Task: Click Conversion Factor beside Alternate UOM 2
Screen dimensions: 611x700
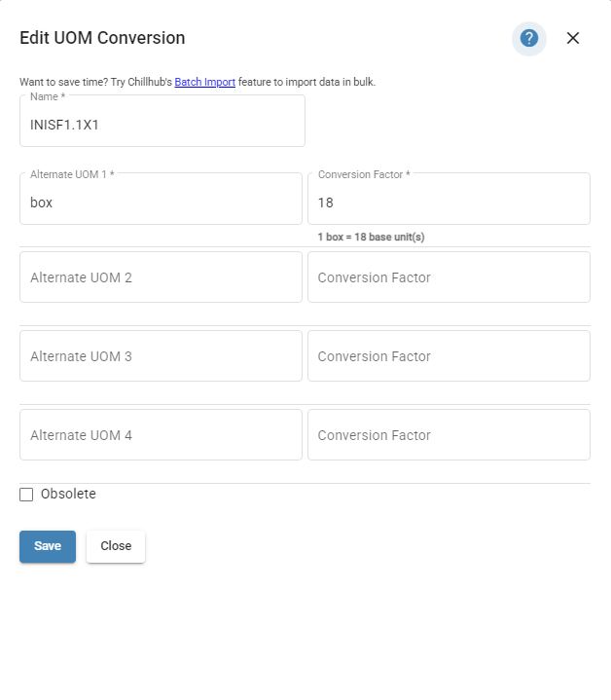Action: [x=449, y=277]
